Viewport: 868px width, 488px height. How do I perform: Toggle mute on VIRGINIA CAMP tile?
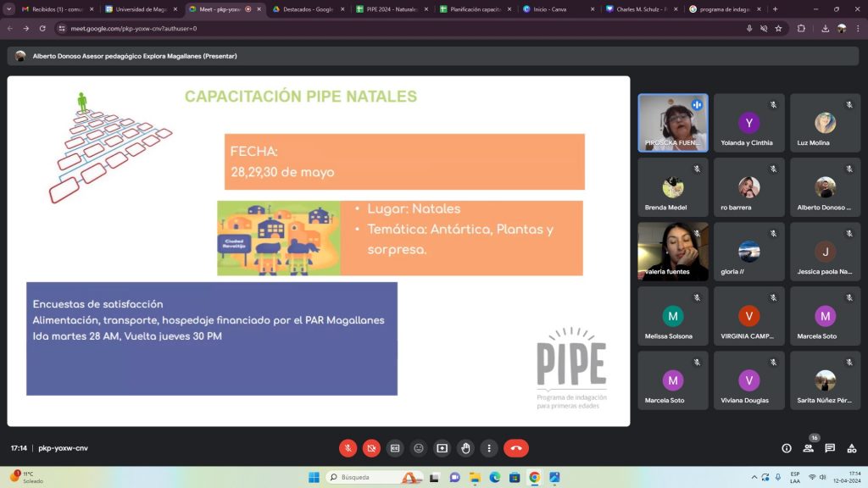772,297
